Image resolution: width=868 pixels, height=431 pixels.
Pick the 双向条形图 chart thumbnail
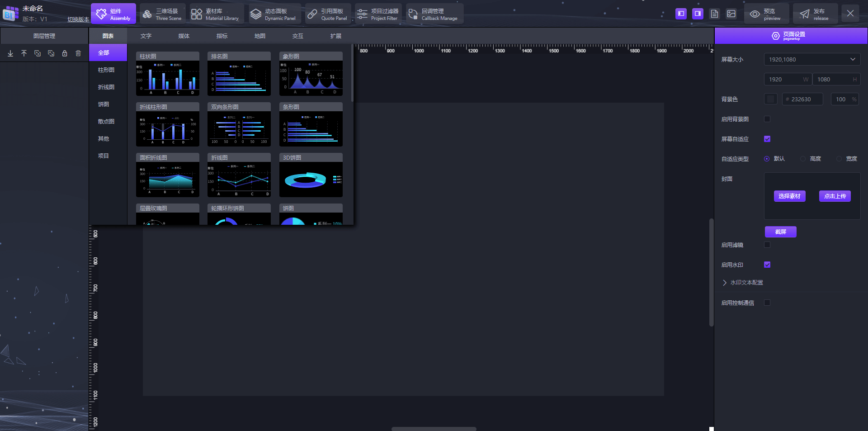239,124
